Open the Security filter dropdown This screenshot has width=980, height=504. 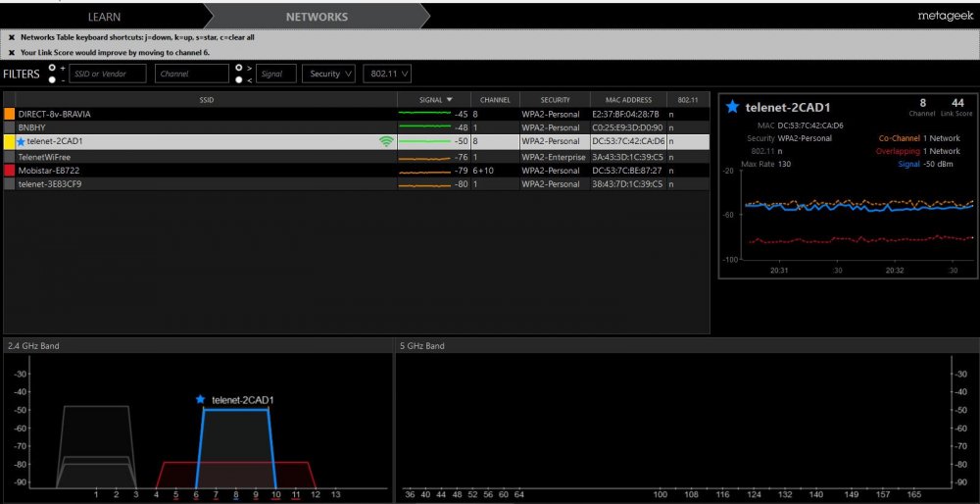(x=329, y=74)
